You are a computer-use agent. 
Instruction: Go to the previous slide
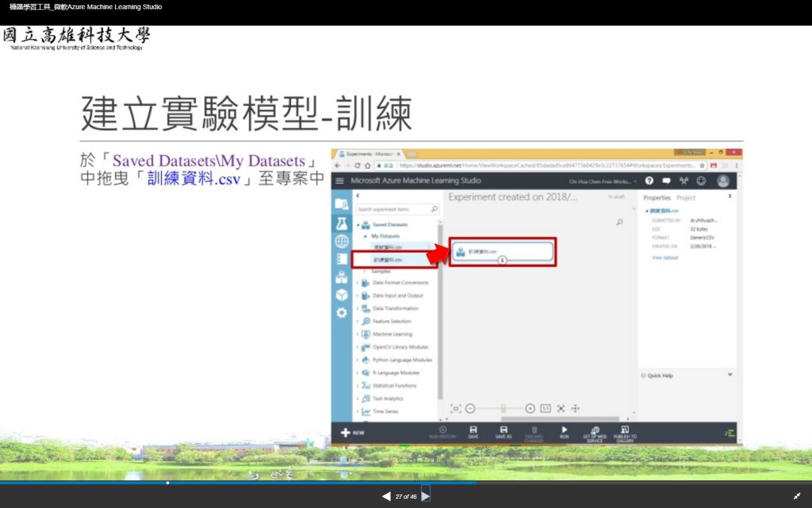point(386,497)
